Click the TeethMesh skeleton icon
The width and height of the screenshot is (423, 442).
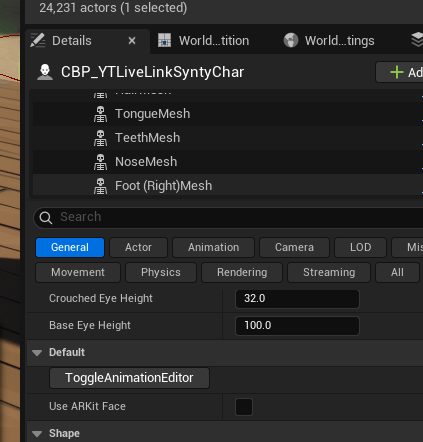pos(100,138)
